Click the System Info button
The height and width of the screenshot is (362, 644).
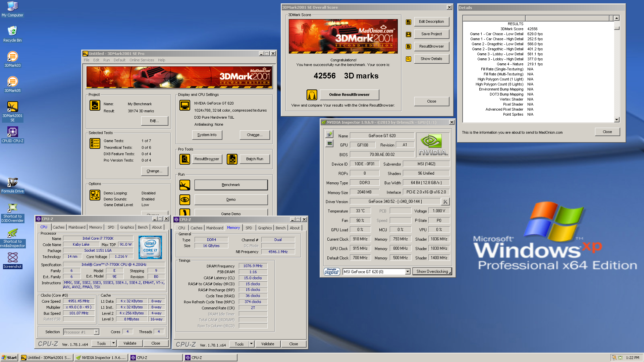[207, 135]
